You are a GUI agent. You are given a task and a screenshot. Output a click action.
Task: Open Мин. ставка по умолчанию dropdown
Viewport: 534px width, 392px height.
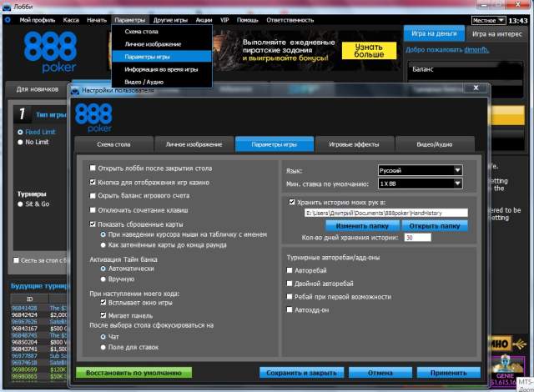(420, 183)
